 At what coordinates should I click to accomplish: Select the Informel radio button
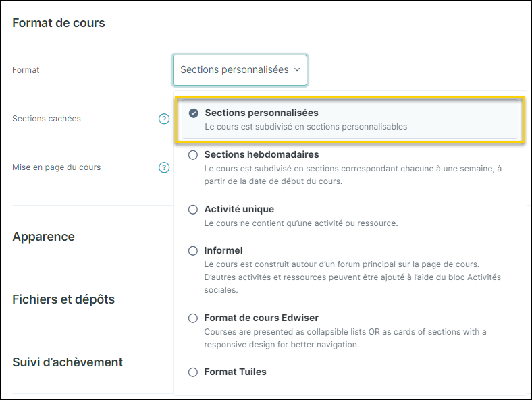pos(193,250)
